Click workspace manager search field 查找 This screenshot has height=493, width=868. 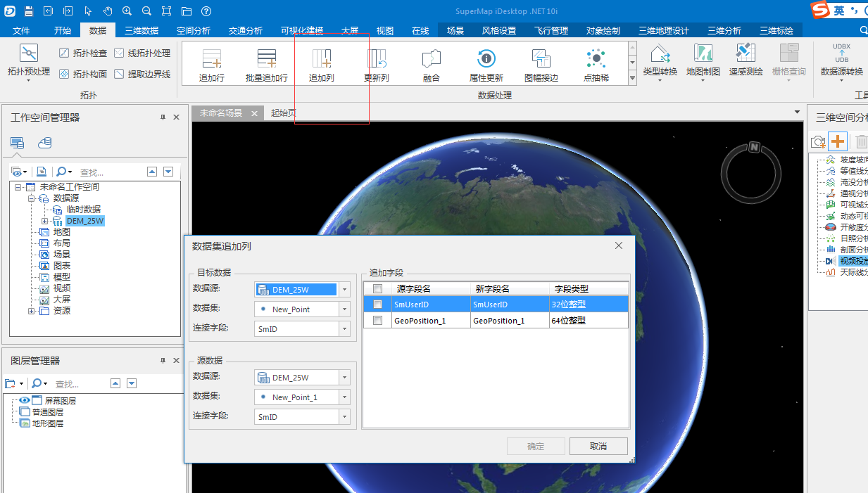(109, 172)
